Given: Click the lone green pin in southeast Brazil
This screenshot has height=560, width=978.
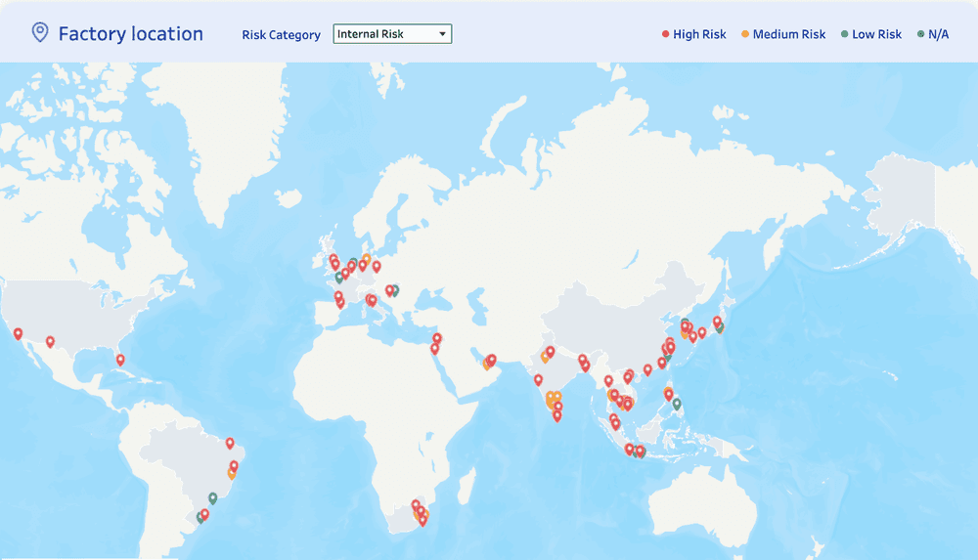Looking at the screenshot, I should [x=212, y=498].
